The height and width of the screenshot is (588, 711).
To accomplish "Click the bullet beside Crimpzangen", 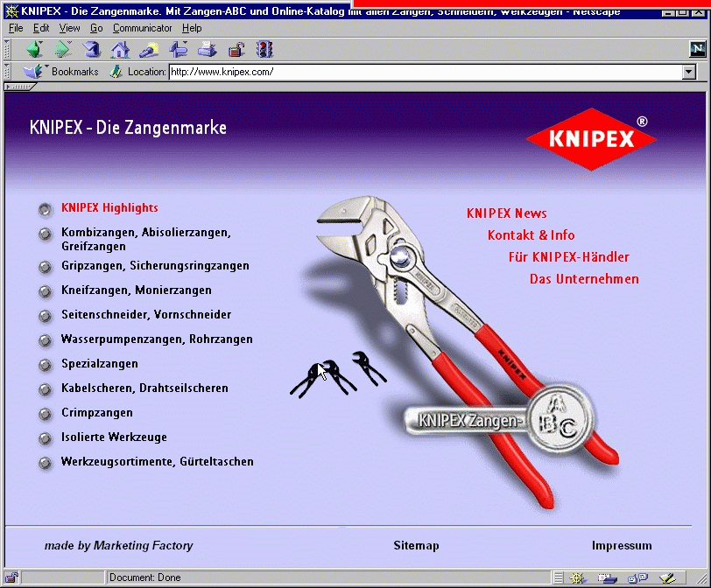I will pyautogui.click(x=46, y=414).
